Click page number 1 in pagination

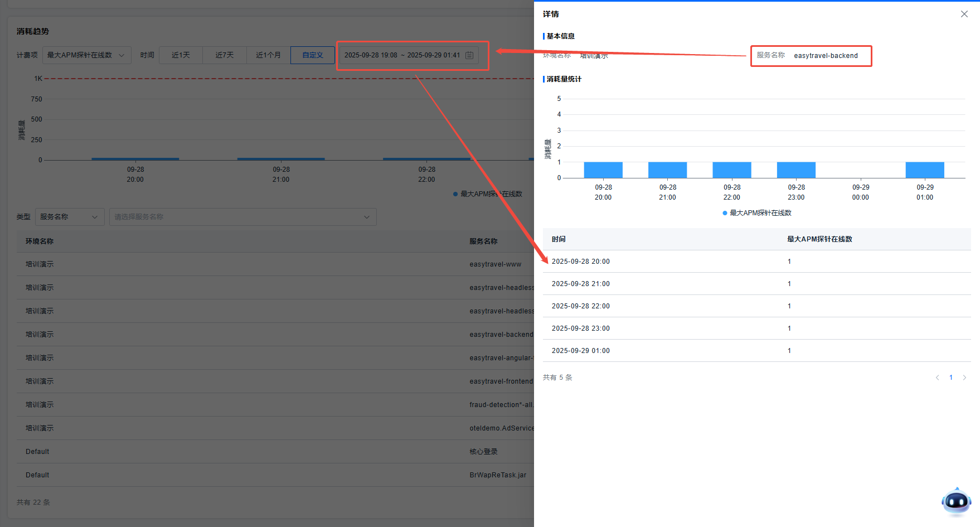(x=951, y=378)
